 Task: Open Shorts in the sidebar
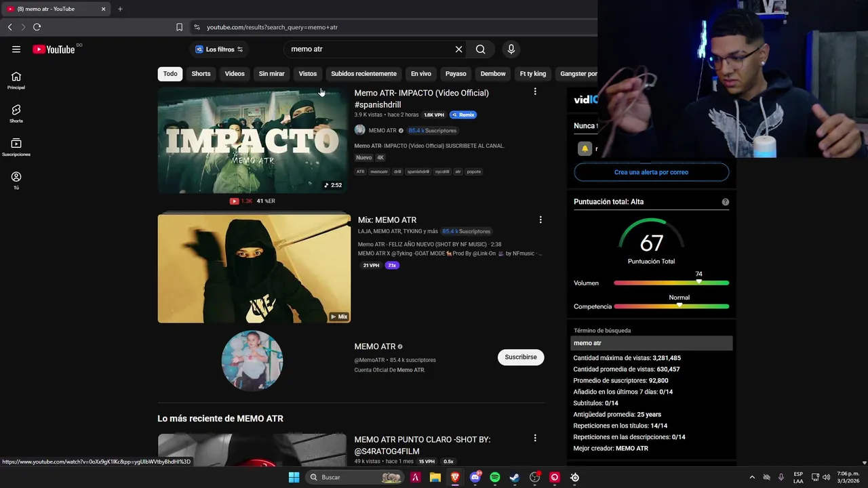coord(16,114)
